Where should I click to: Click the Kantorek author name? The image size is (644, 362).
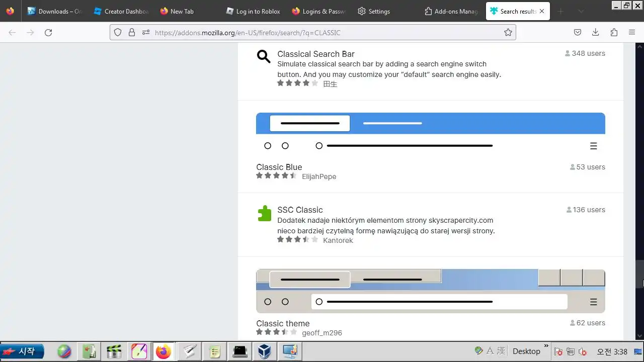[338, 240]
